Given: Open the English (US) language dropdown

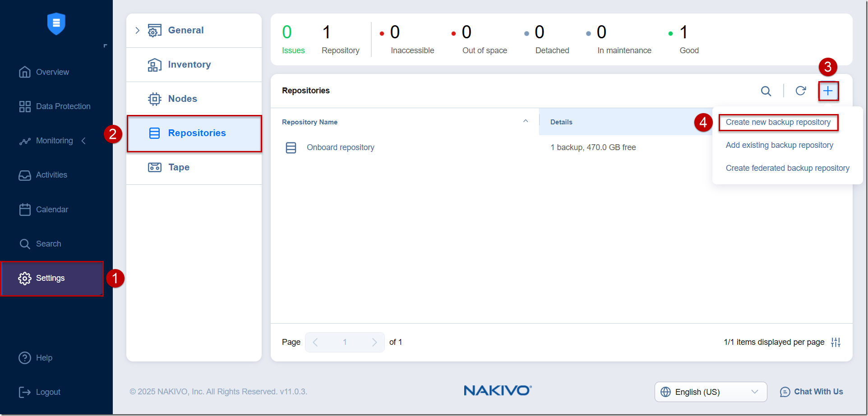Looking at the screenshot, I should 711,392.
